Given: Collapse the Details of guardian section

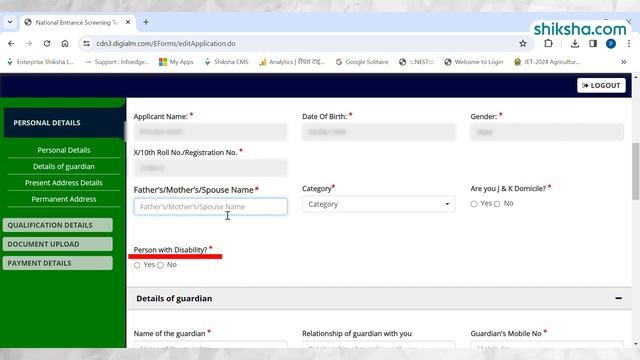Looking at the screenshot, I should [x=618, y=298].
